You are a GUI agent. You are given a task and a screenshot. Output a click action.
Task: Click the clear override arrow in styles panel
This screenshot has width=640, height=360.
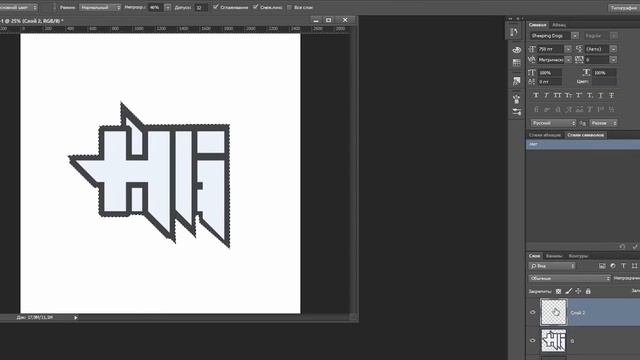click(x=622, y=247)
